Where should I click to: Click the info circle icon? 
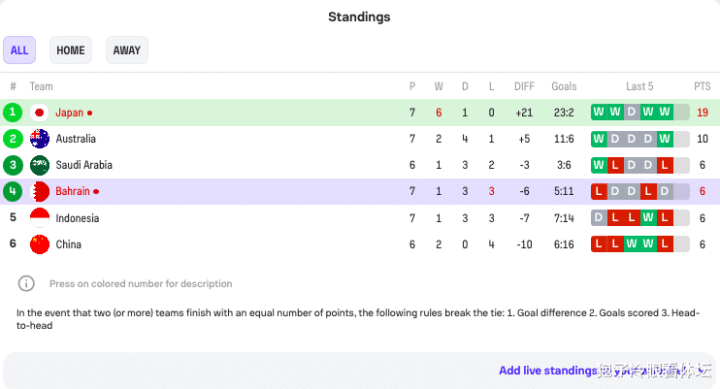[26, 283]
